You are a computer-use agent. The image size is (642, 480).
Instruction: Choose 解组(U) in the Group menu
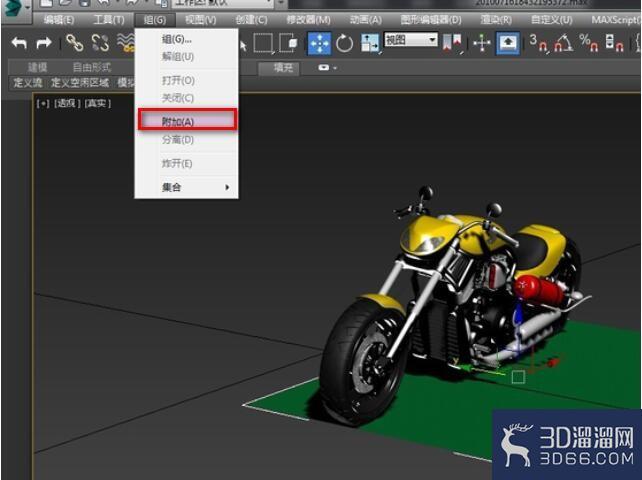coord(186,57)
